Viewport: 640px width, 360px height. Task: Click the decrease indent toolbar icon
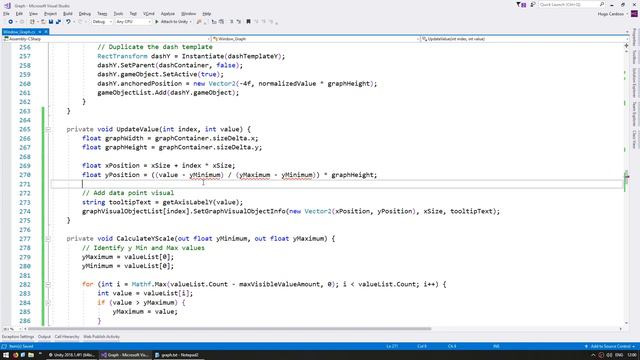pos(214,22)
